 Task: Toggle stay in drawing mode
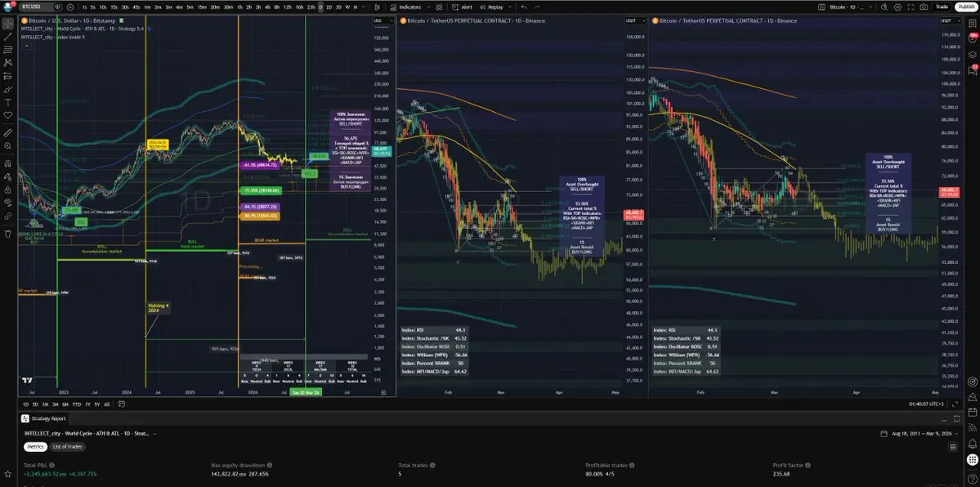click(7, 176)
